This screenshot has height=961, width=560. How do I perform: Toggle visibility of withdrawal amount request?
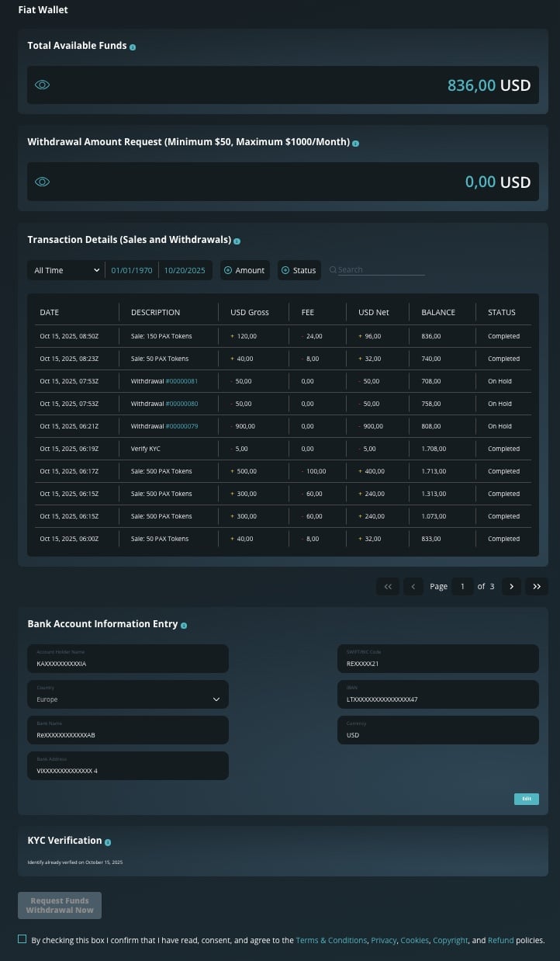[43, 182]
